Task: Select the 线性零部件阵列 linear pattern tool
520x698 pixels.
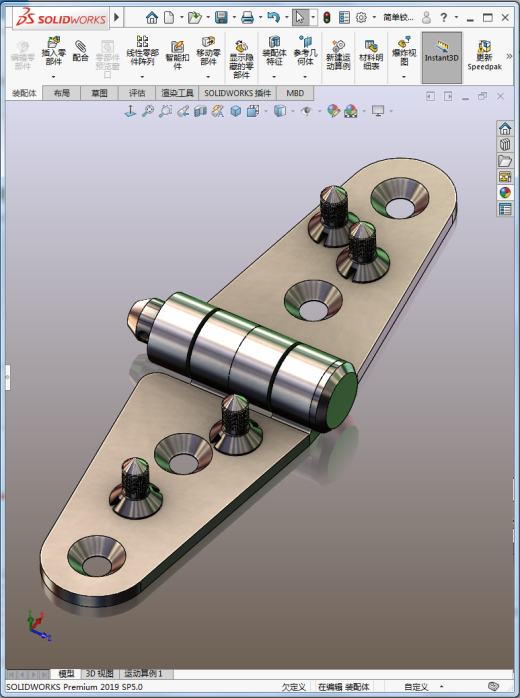Action: (x=142, y=50)
